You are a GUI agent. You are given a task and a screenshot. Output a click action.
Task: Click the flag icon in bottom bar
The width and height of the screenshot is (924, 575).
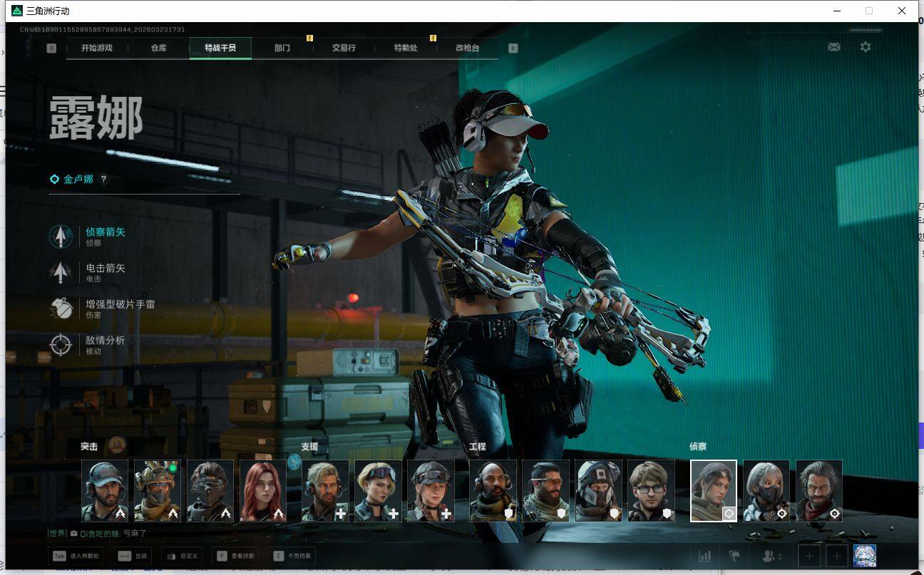click(x=734, y=556)
